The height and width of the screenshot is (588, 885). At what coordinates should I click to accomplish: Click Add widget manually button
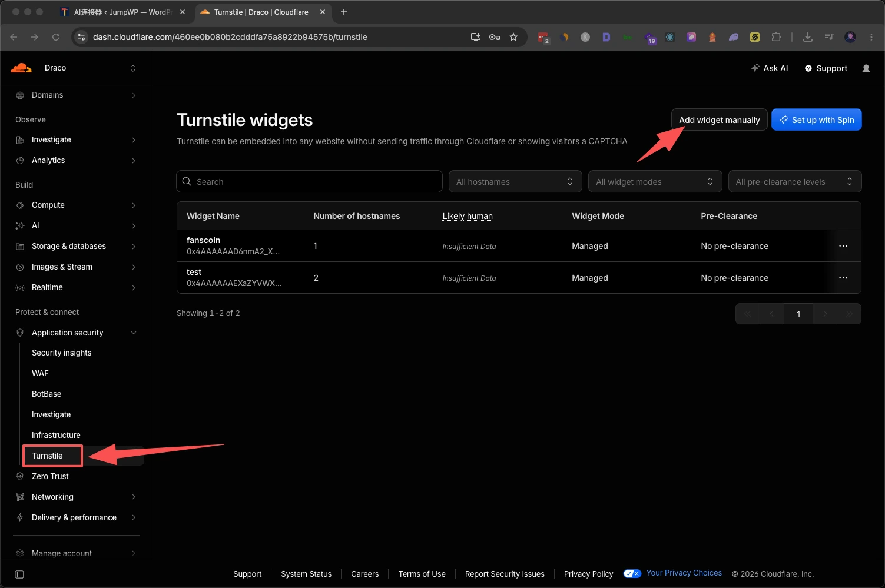(720, 120)
